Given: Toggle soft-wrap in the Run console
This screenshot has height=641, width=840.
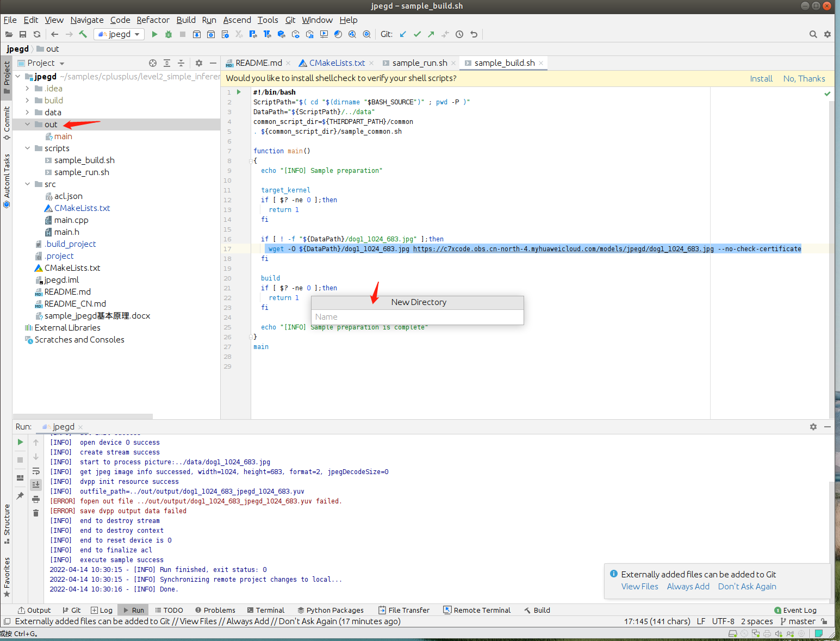Looking at the screenshot, I should pos(36,471).
